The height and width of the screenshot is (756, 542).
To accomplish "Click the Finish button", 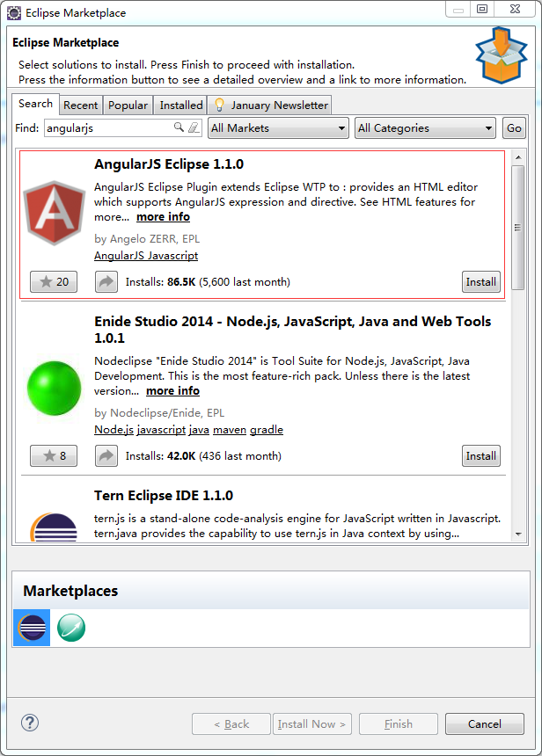I will click(x=399, y=723).
